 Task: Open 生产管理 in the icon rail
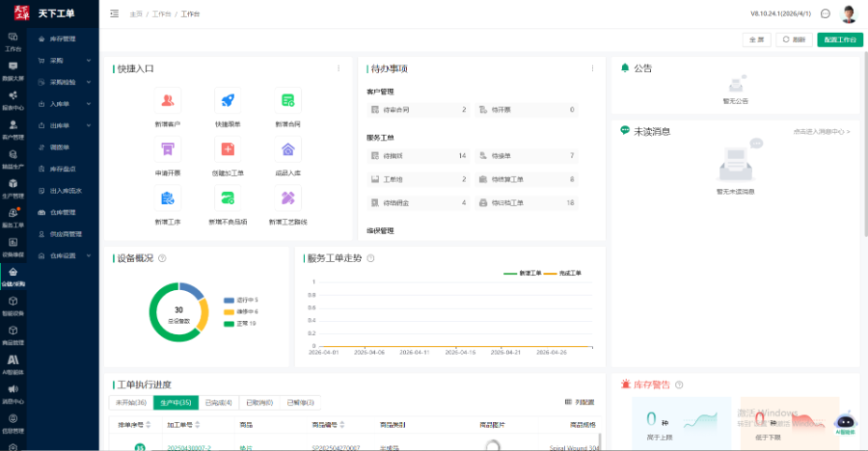click(x=13, y=188)
